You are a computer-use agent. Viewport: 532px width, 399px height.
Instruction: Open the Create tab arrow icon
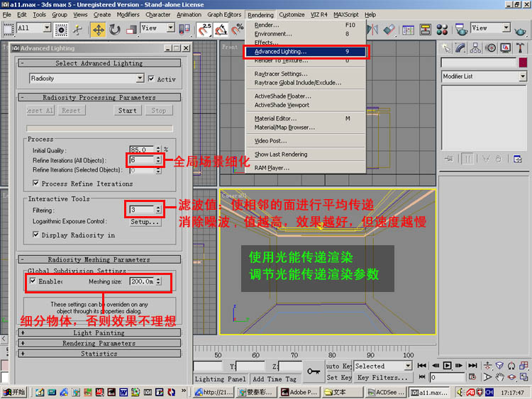click(x=445, y=47)
